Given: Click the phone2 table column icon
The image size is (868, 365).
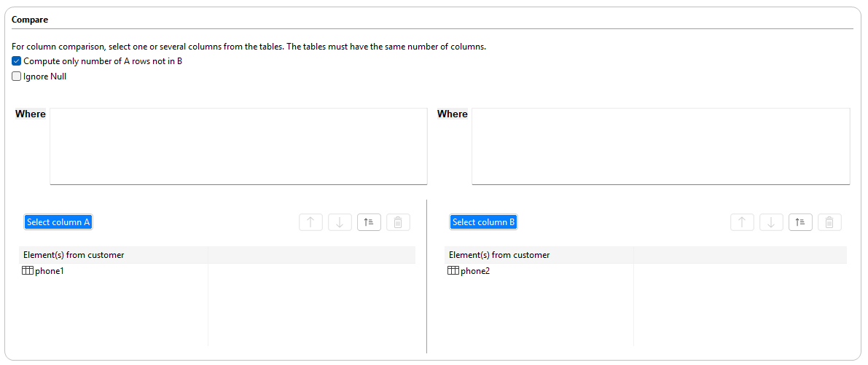Looking at the screenshot, I should coord(453,271).
